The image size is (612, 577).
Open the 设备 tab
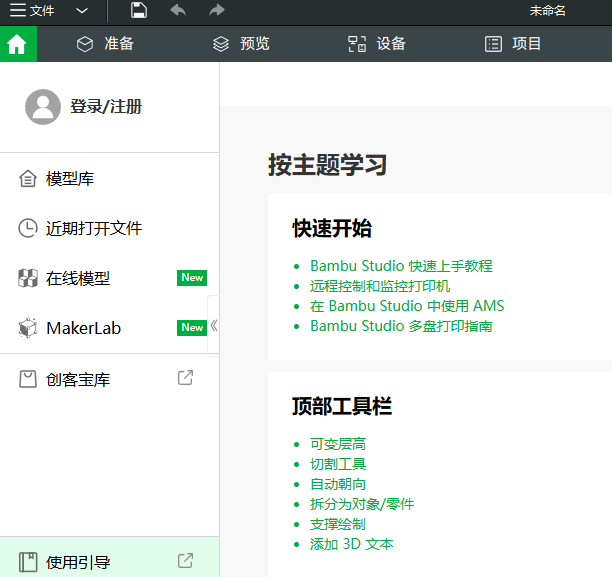click(376, 44)
